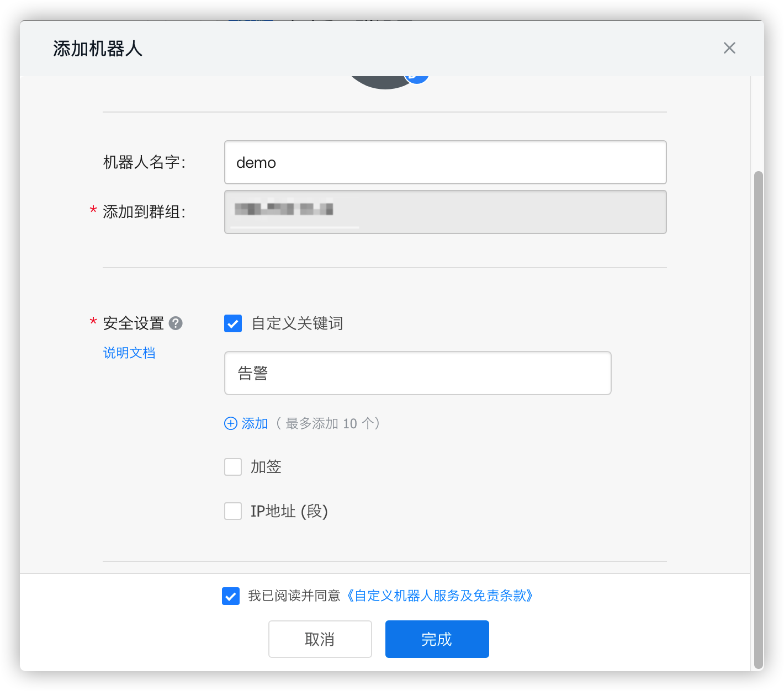Click the 加签 label text

click(266, 467)
